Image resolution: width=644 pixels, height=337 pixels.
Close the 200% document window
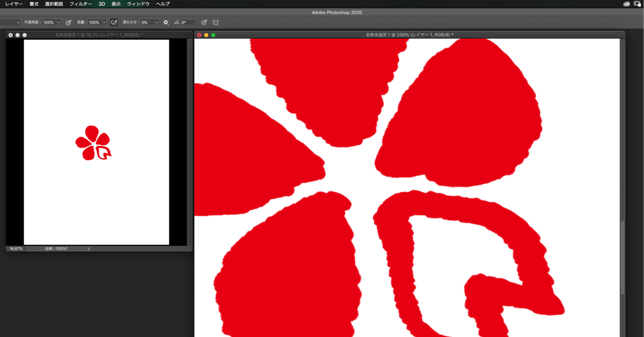coord(199,35)
